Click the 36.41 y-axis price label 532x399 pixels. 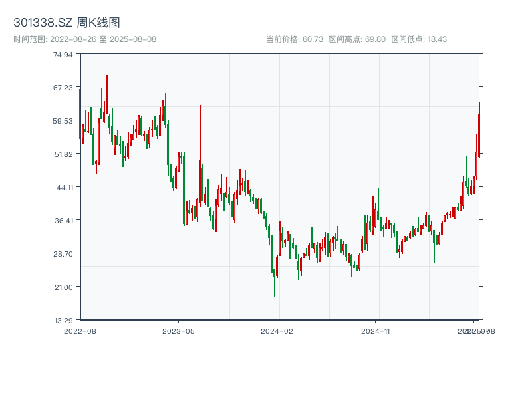pyautogui.click(x=63, y=221)
